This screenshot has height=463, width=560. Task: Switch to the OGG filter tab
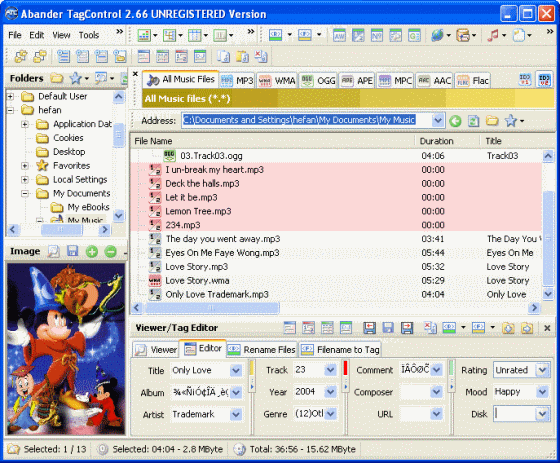coord(319,81)
